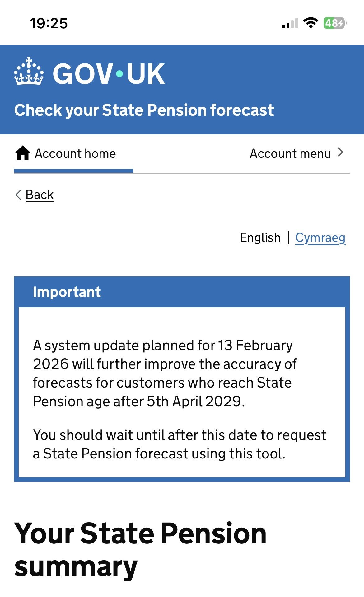364x597 pixels.
Task: Click the GOV.UK crown logo icon
Action: (29, 71)
